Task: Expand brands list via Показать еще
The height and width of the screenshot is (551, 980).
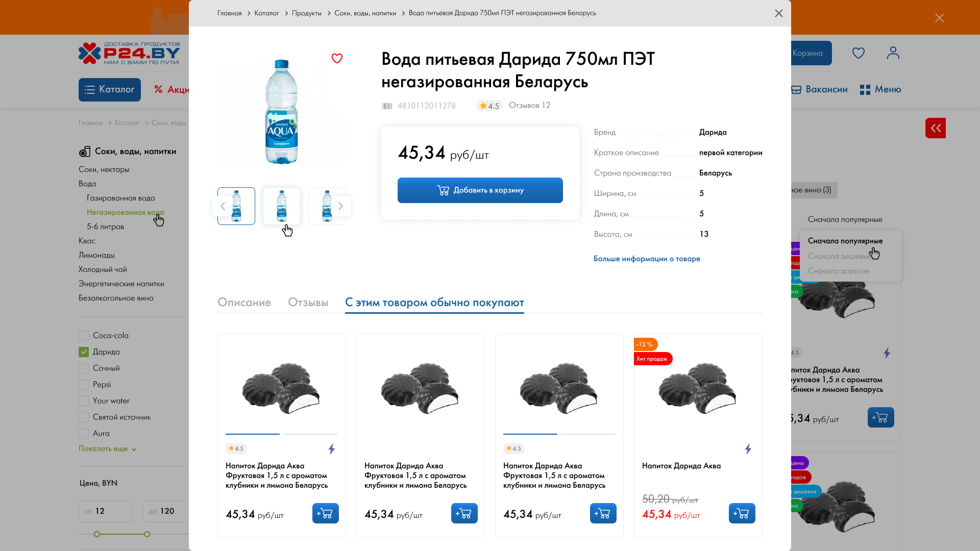Action: (107, 449)
